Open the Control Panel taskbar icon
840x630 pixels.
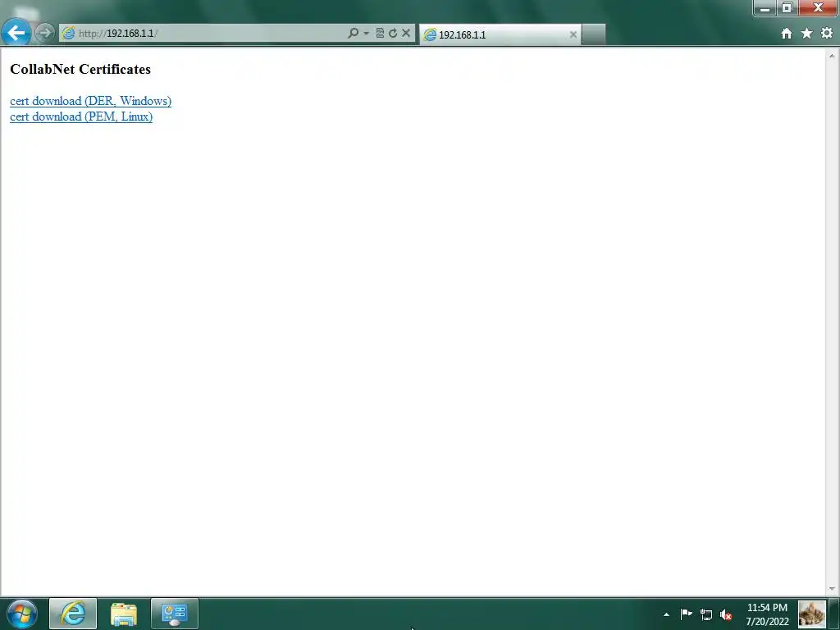(175, 614)
